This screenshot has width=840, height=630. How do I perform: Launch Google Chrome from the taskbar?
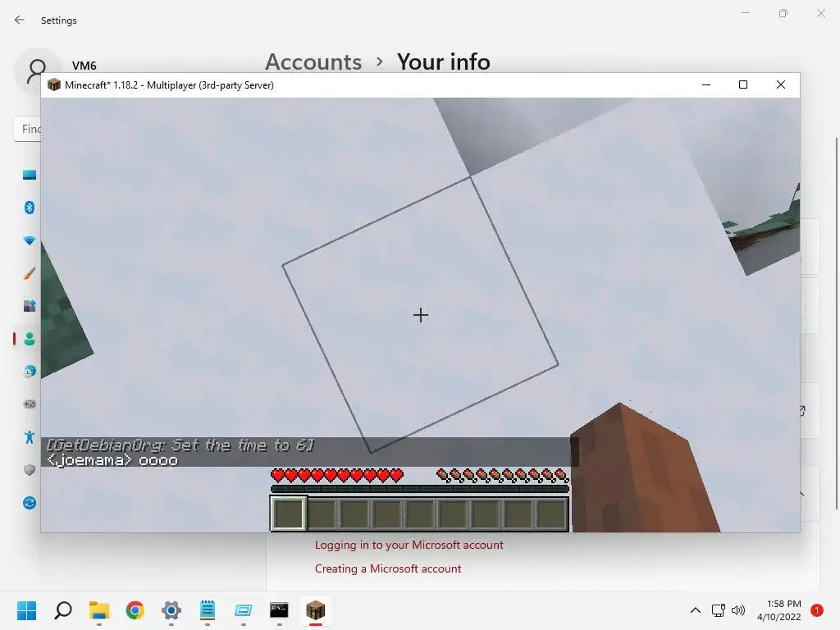[x=135, y=610]
